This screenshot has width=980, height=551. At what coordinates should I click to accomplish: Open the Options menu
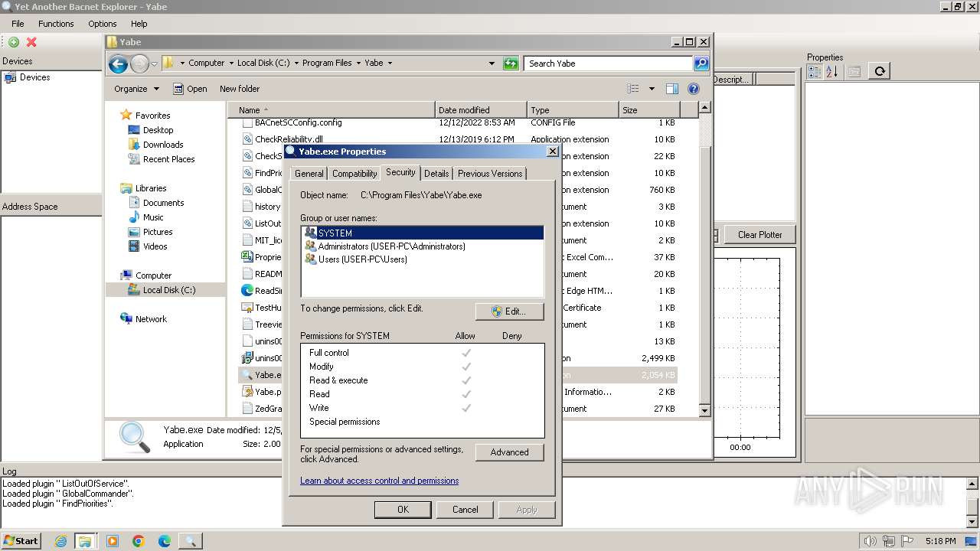(x=103, y=24)
